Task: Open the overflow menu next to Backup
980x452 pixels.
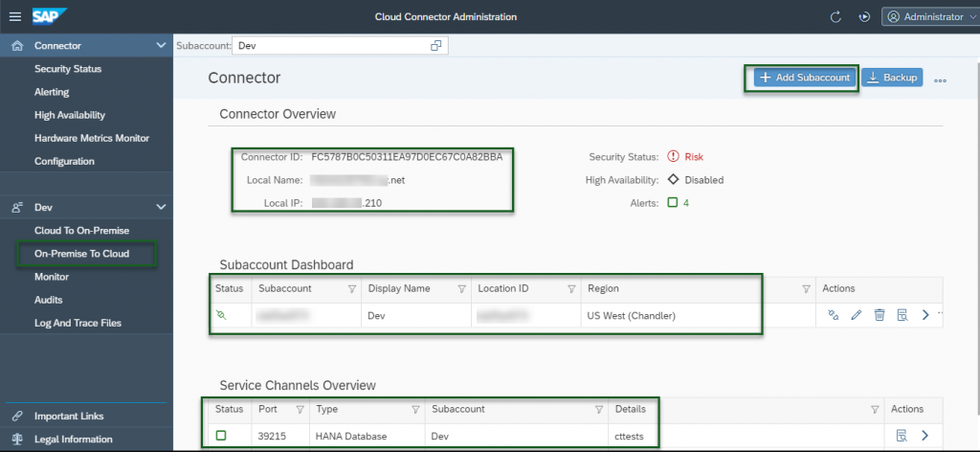Action: [940, 80]
